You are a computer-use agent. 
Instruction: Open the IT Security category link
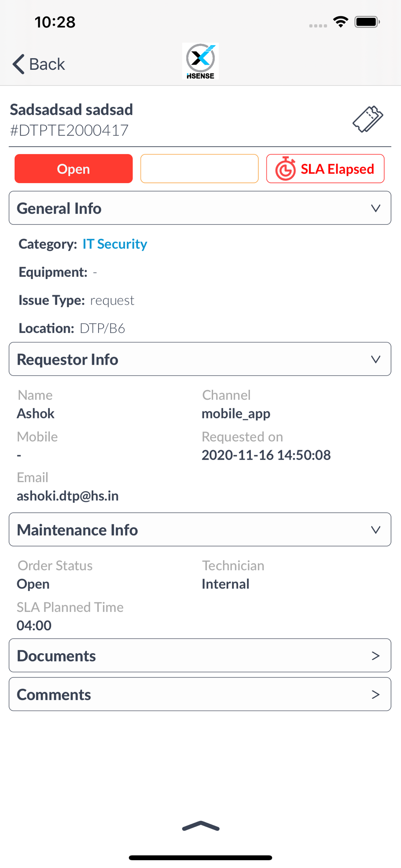tap(115, 244)
